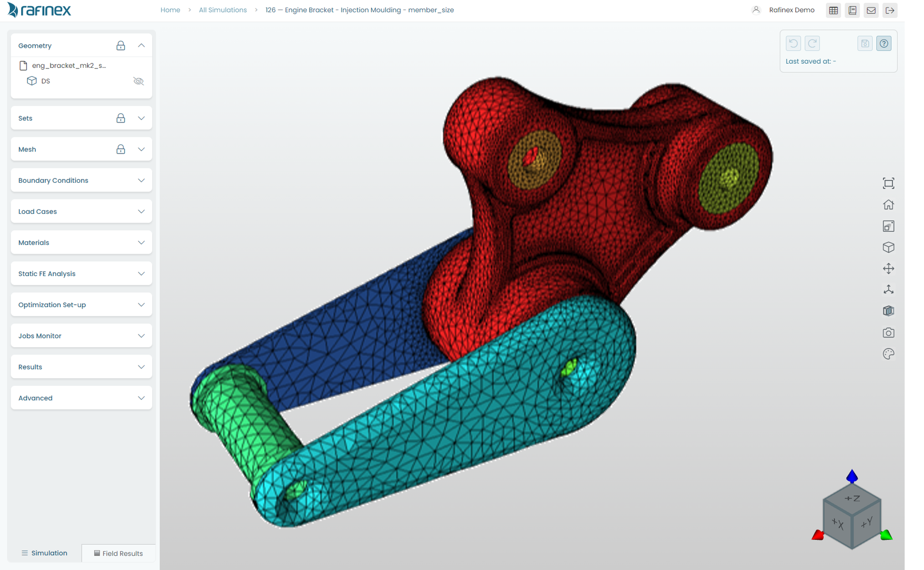Reset view with the home icon
Viewport: 924px width, 570px height.
888,205
